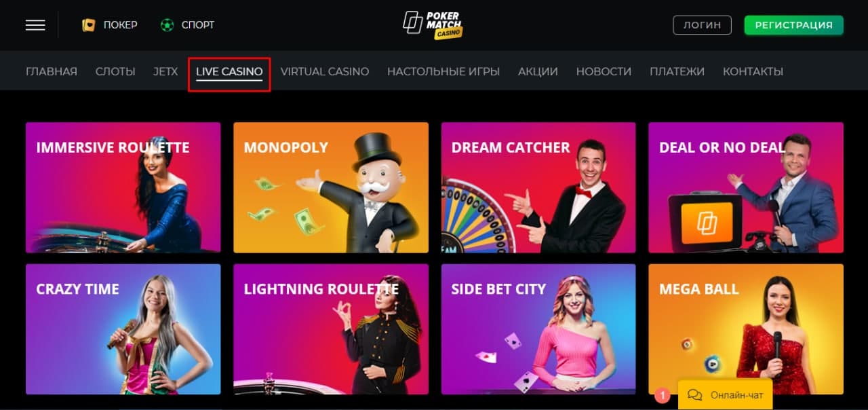Open the online chat bubble icon

[694, 395]
